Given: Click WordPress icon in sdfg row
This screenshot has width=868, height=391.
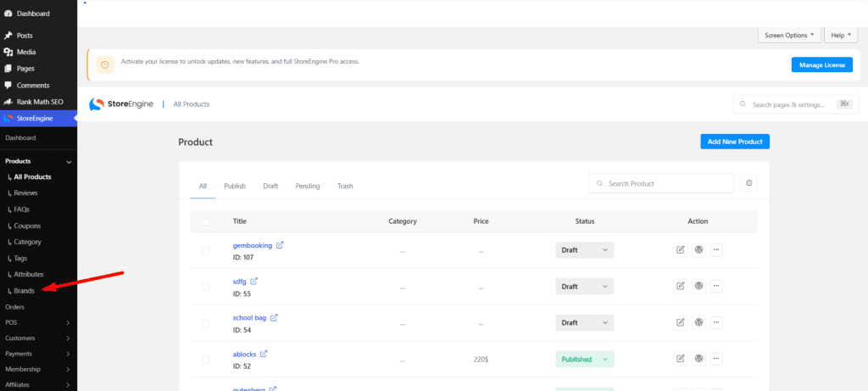Looking at the screenshot, I should 698,287.
